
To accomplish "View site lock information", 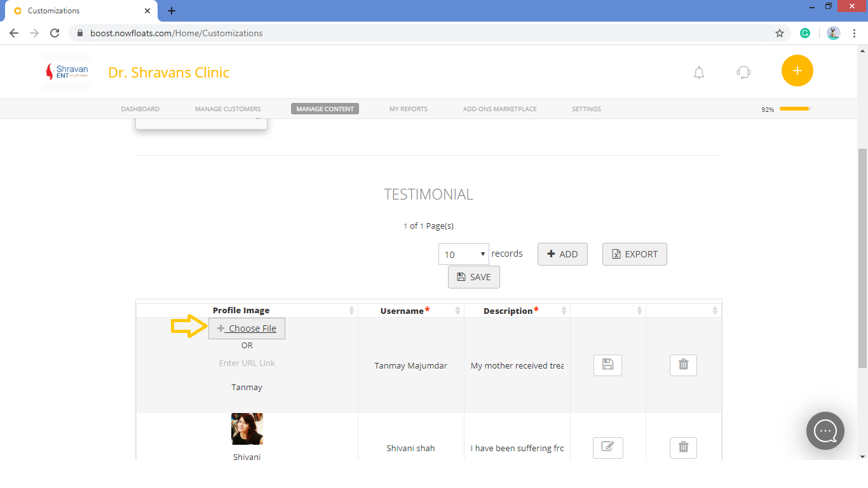I will [x=80, y=33].
